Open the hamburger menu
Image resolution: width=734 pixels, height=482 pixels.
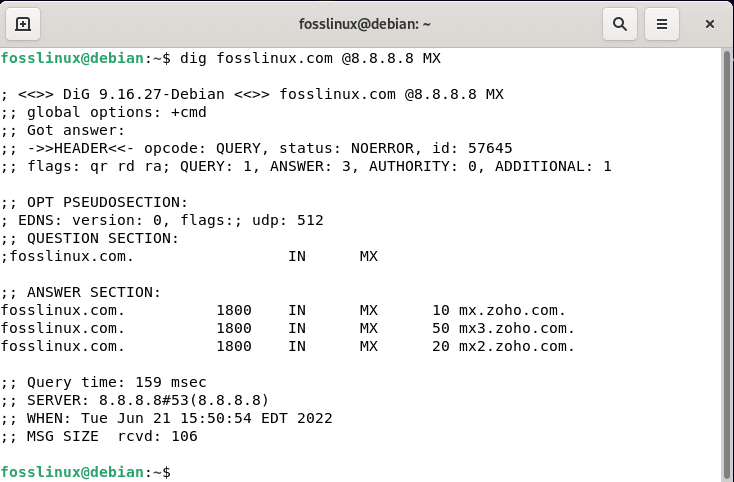(x=661, y=24)
